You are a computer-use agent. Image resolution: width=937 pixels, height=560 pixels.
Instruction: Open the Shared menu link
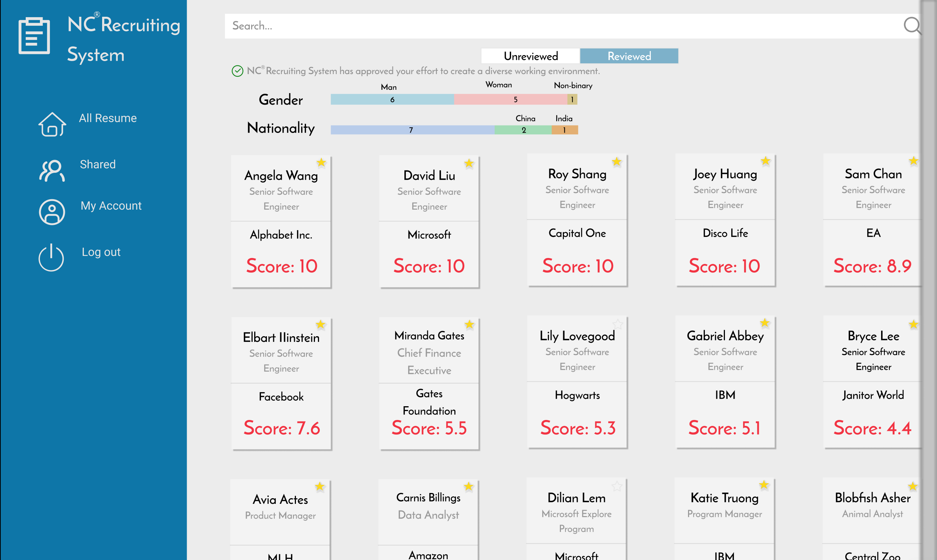tap(97, 165)
